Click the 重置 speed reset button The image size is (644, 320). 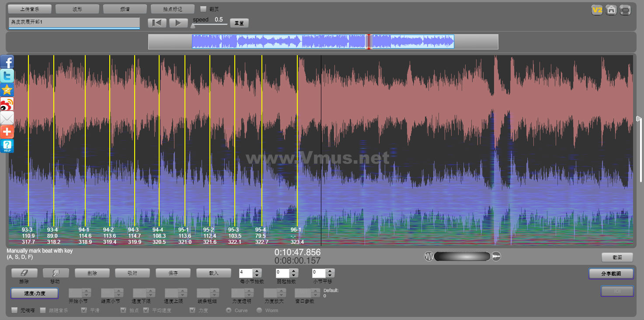click(239, 23)
